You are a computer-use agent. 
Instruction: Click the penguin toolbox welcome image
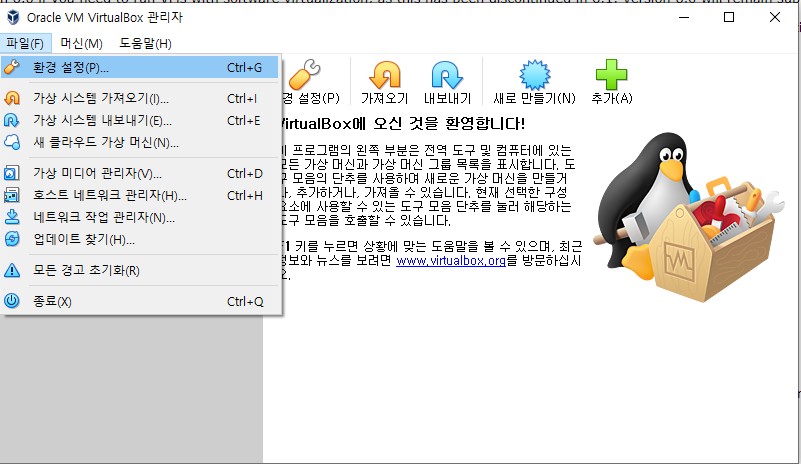689,217
